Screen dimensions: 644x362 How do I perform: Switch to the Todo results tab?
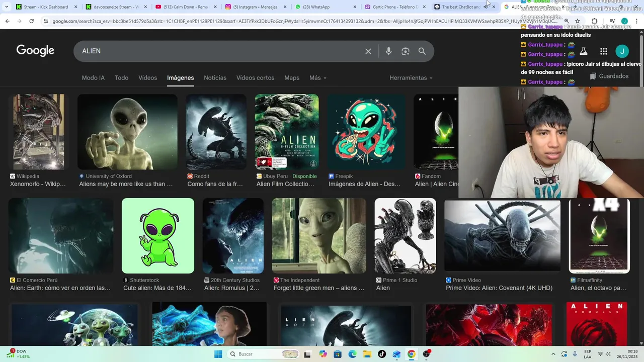pos(121,78)
